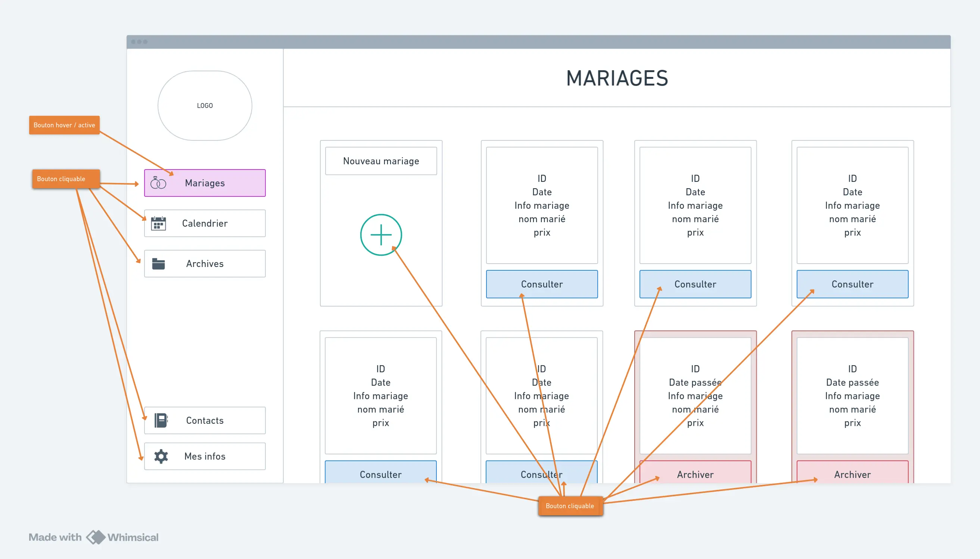Click the Bouton cliquable label near the sidebar
This screenshot has height=559, width=980.
pos(65,178)
